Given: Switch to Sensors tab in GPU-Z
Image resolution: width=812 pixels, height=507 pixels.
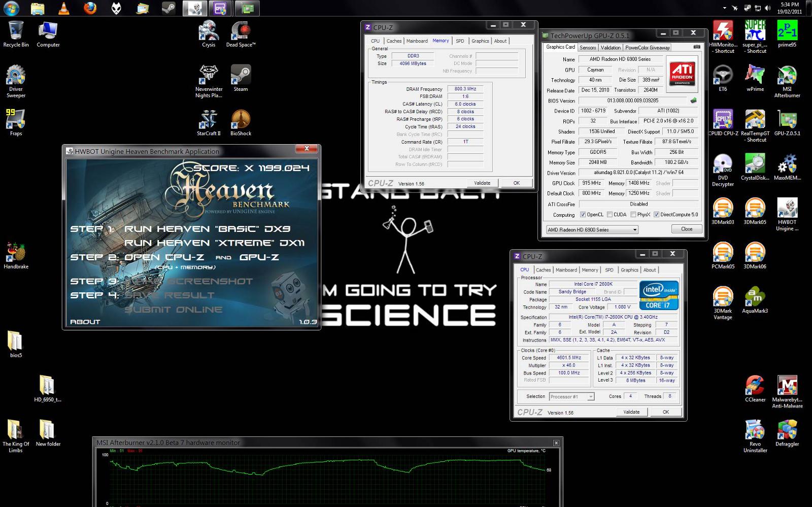Looking at the screenshot, I should point(588,48).
